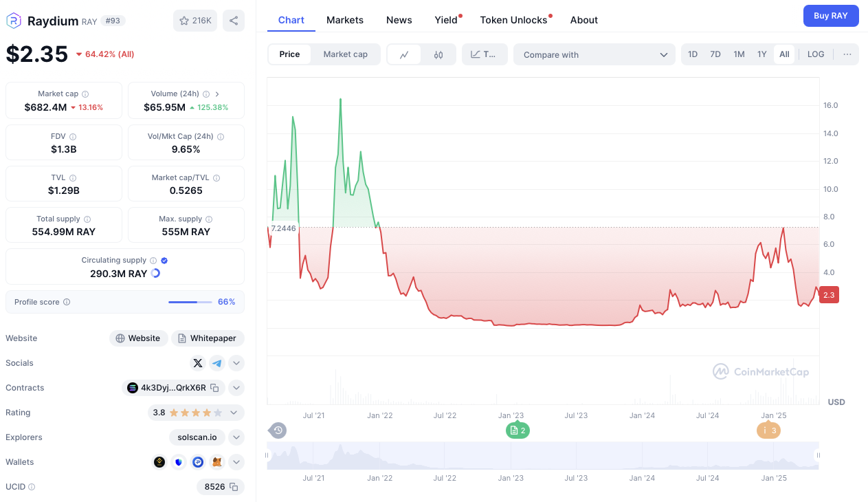Switch to the Token Unlocks tab
Screen dimensions: 868x502
point(514,20)
